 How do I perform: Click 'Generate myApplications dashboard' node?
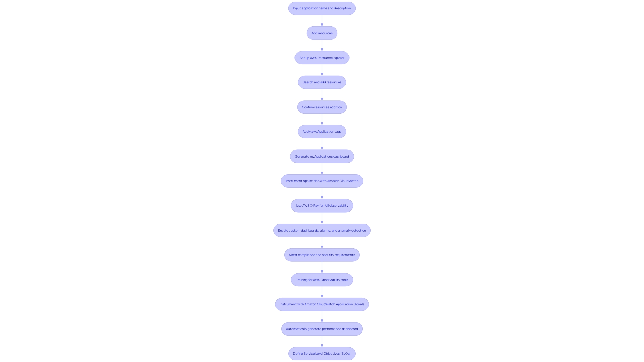(322, 156)
